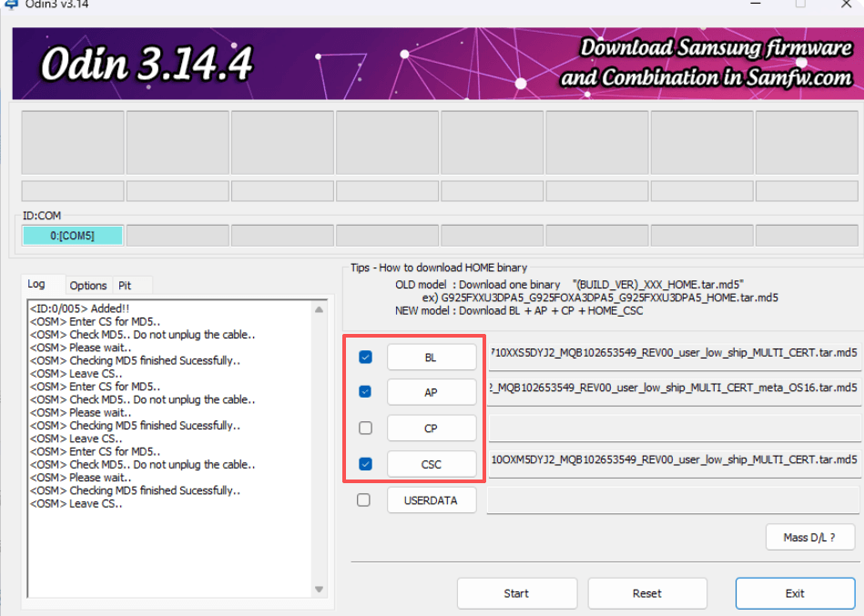Close the Odin3 window
This screenshot has width=864, height=616.
[x=847, y=4]
